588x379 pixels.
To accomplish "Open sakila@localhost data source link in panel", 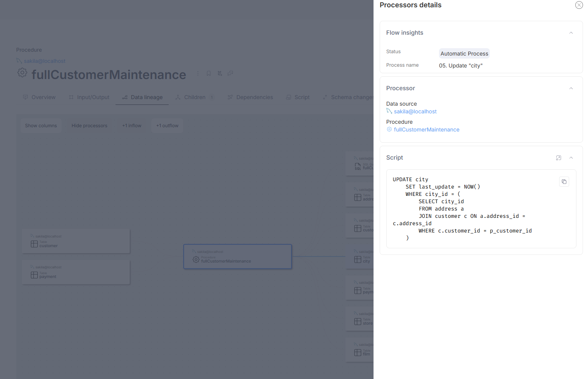I will [415, 111].
